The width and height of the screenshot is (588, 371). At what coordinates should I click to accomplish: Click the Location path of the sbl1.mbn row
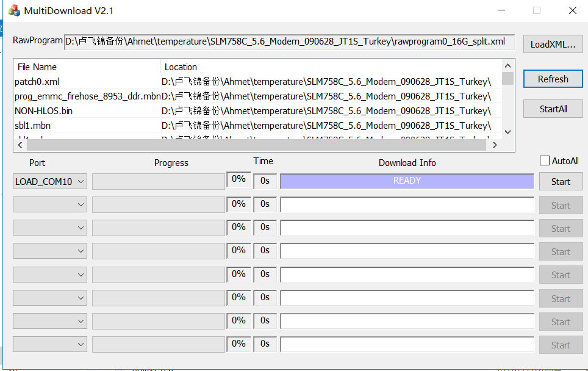coord(326,125)
